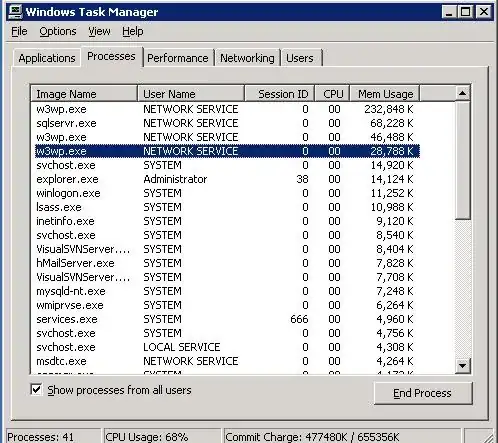Switch to the Networking tab
498x443 pixels.
[247, 58]
